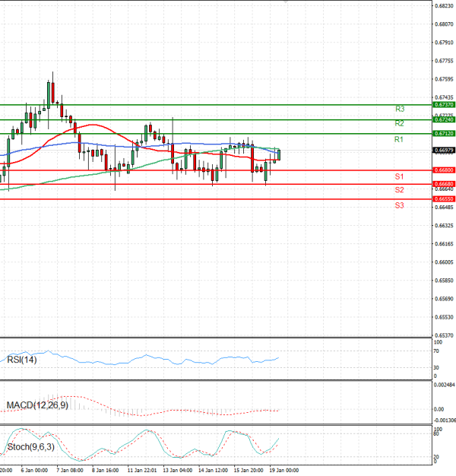Select the Stoch(9,6,3) indicator label
This screenshot has width=456, height=476.
coord(30,446)
